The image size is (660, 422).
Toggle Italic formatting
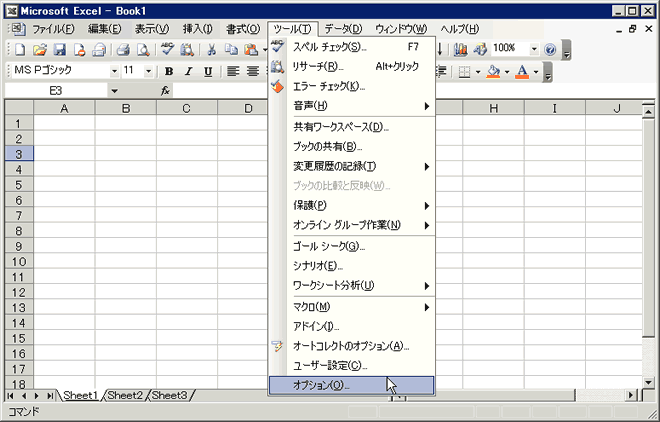tap(189, 72)
